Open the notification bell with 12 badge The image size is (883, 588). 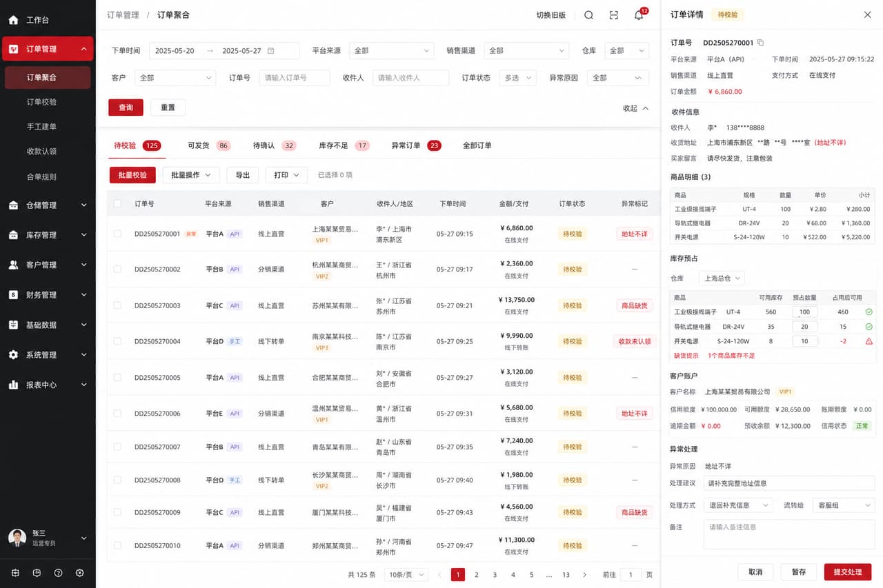click(x=639, y=14)
